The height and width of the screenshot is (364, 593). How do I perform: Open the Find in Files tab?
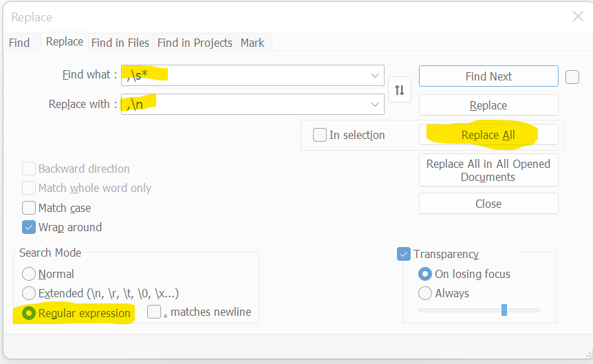click(x=120, y=43)
